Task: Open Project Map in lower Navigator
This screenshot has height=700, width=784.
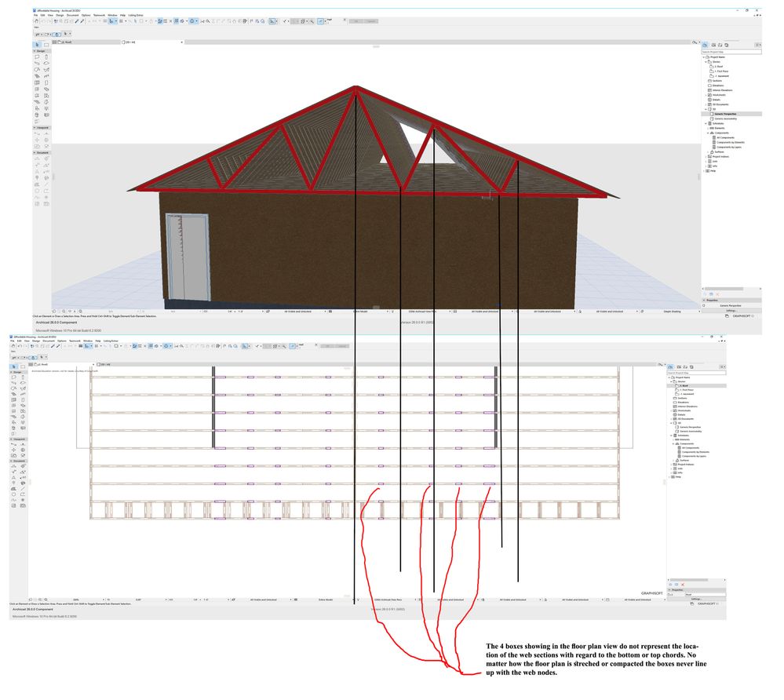Action: (x=671, y=367)
